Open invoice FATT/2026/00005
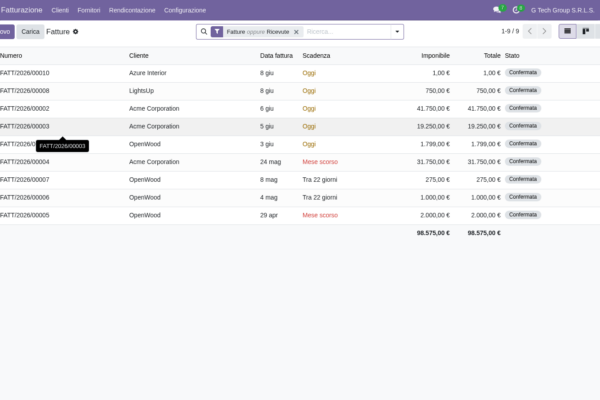This screenshot has width=600, height=400. tap(24, 215)
